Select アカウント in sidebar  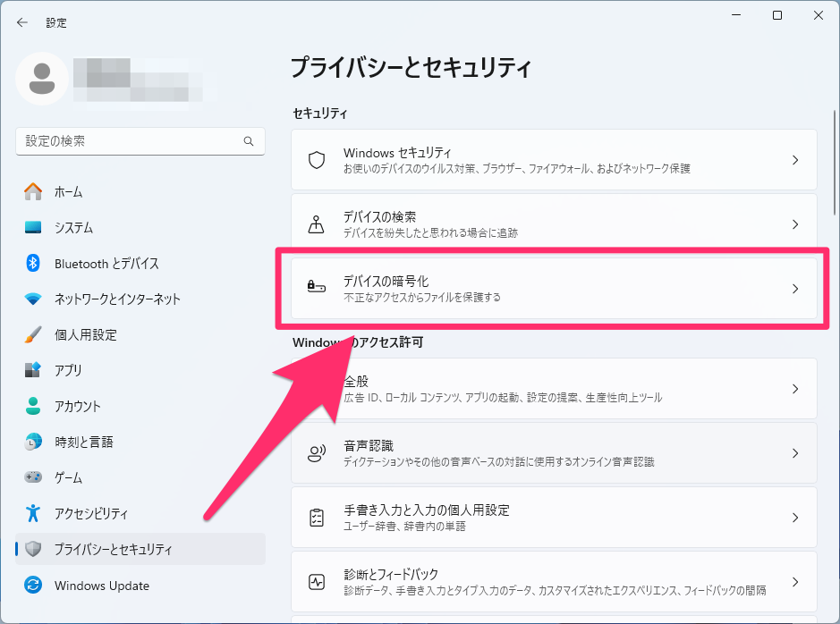click(x=140, y=406)
